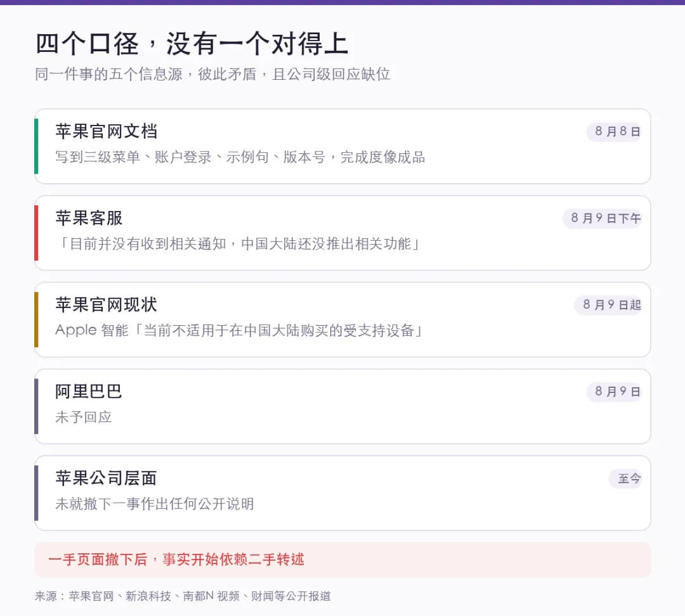Click the amber accent bar on 苹果官网现状 card
Viewport: 685px width, 616px height.
pyautogui.click(x=36, y=319)
